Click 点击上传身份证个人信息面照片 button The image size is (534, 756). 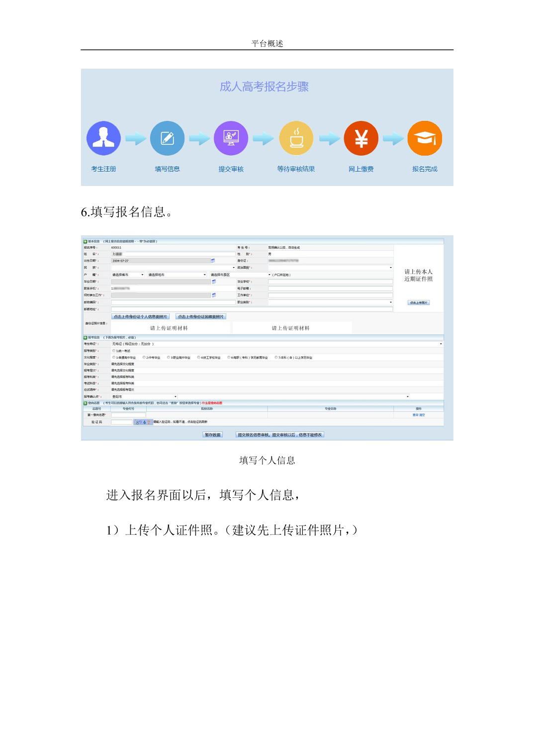click(141, 317)
